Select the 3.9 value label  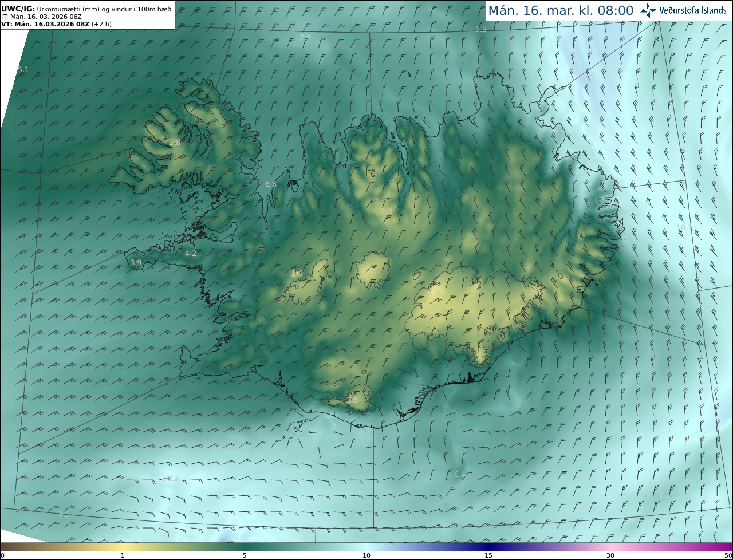click(x=136, y=263)
